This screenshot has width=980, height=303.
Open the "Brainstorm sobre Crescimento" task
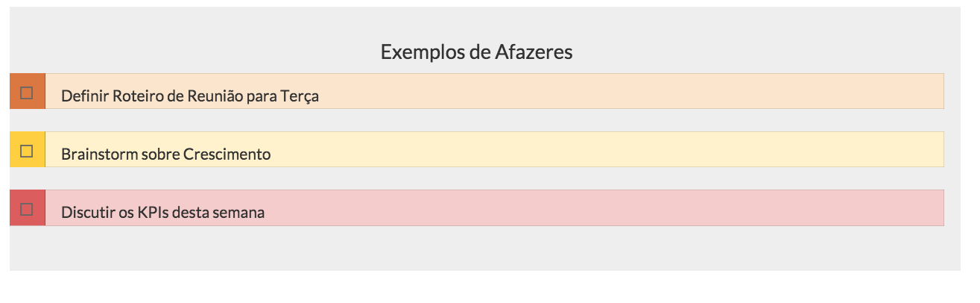[x=165, y=154]
